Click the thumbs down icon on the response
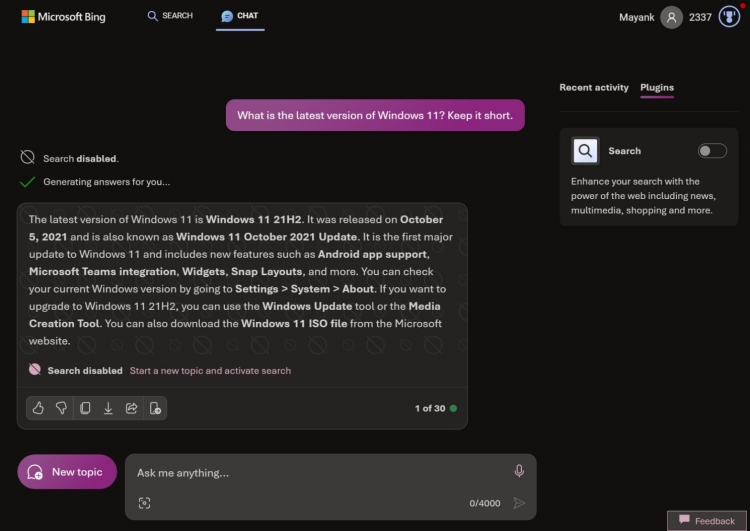This screenshot has height=531, width=750. [61, 408]
